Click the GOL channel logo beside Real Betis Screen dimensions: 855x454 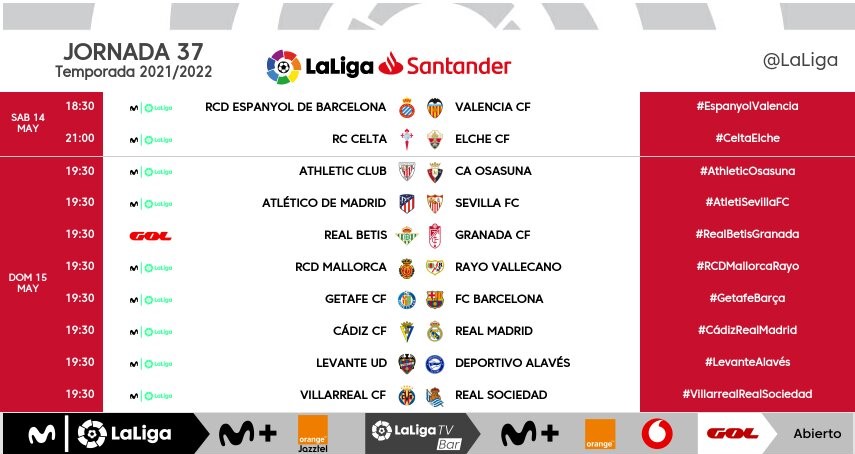[150, 236]
